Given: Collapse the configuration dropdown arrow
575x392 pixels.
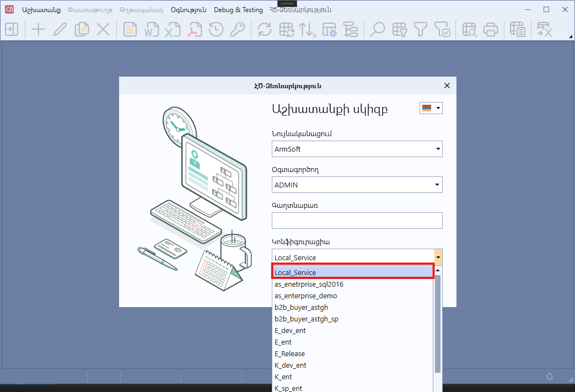Looking at the screenshot, I should point(438,257).
